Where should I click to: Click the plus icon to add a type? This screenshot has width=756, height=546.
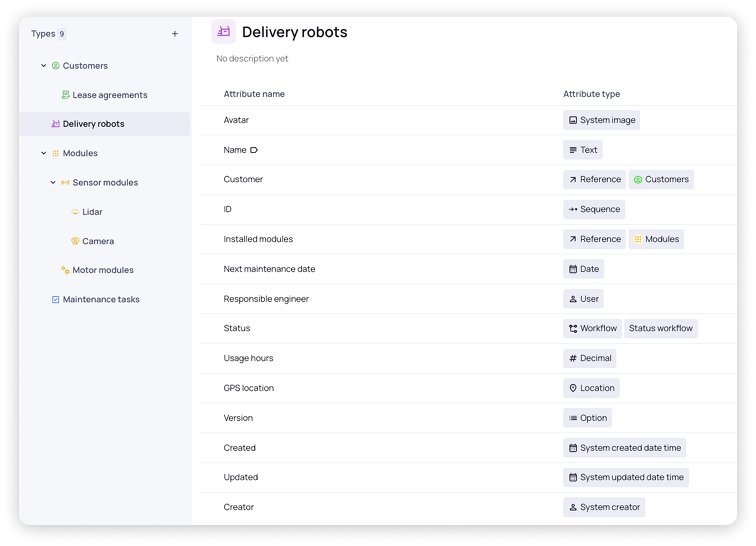pos(174,34)
